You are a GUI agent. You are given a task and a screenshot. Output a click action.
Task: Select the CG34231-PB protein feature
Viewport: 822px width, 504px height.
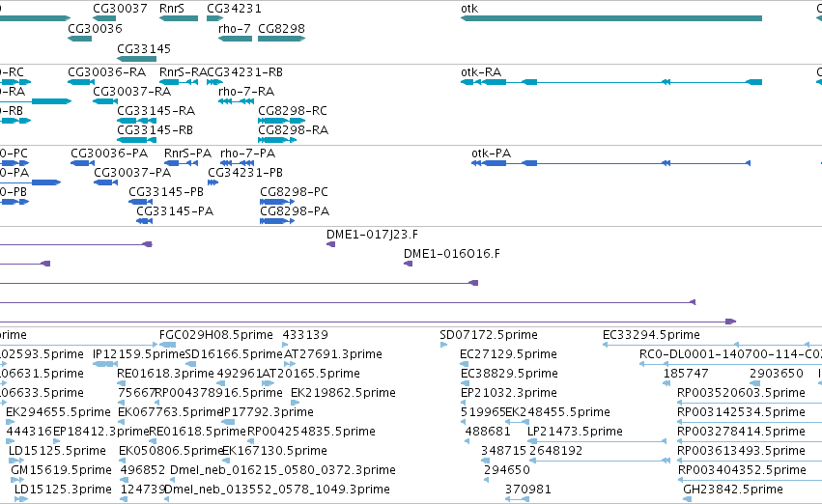(x=213, y=182)
